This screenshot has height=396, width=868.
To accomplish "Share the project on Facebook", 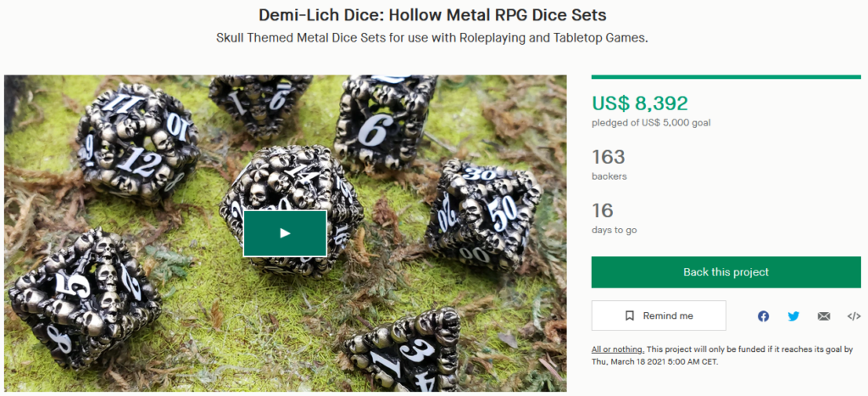I will [x=764, y=316].
